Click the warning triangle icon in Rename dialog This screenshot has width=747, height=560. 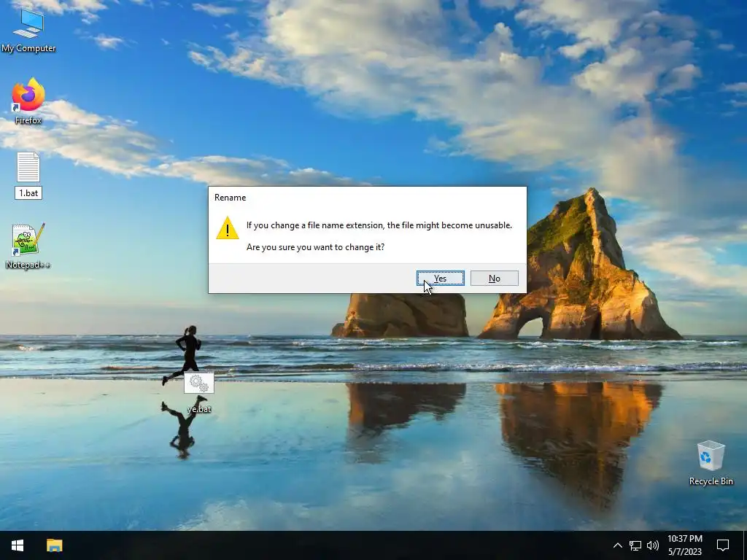[228, 228]
